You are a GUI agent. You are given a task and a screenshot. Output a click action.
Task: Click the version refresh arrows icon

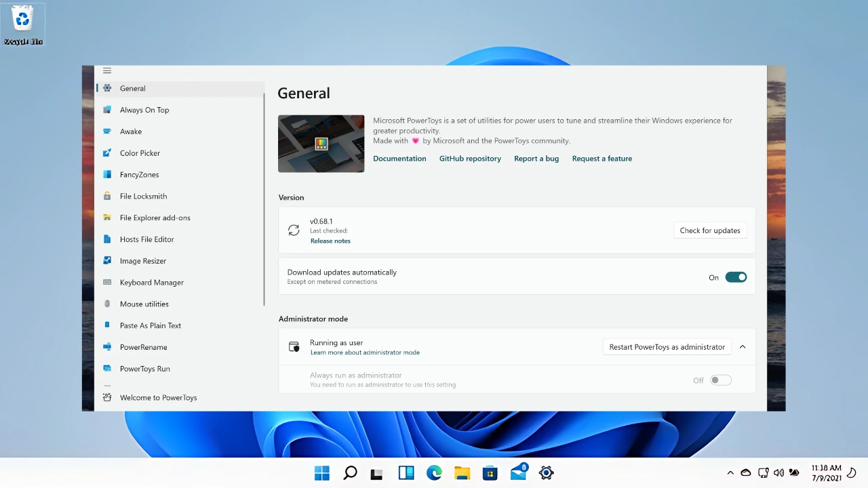tap(294, 230)
